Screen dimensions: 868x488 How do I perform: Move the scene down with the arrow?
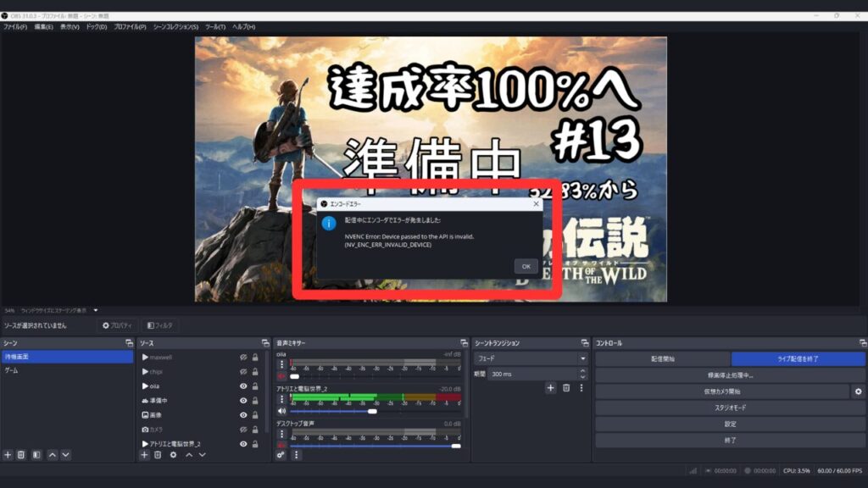point(66,455)
